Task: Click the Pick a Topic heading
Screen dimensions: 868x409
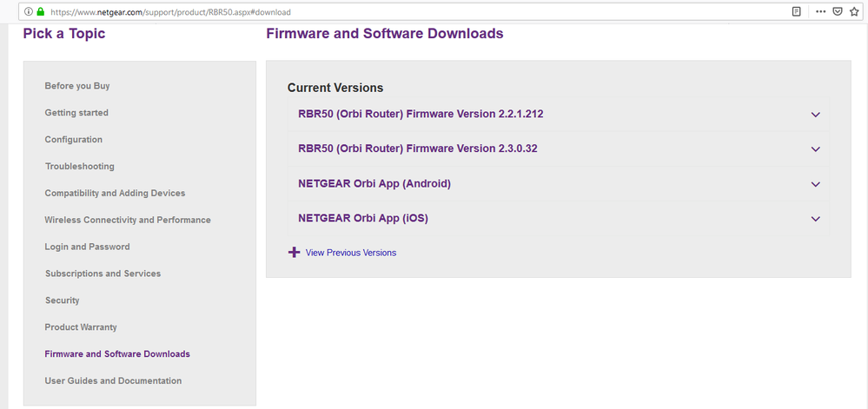Action: click(64, 34)
